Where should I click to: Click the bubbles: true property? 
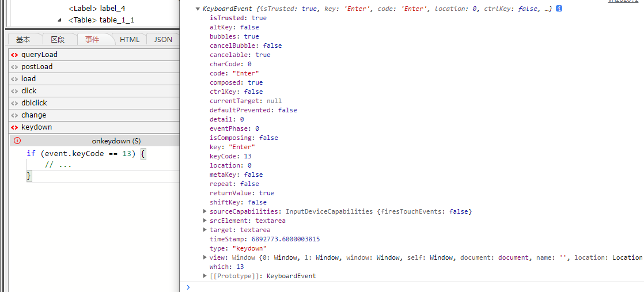pos(234,36)
